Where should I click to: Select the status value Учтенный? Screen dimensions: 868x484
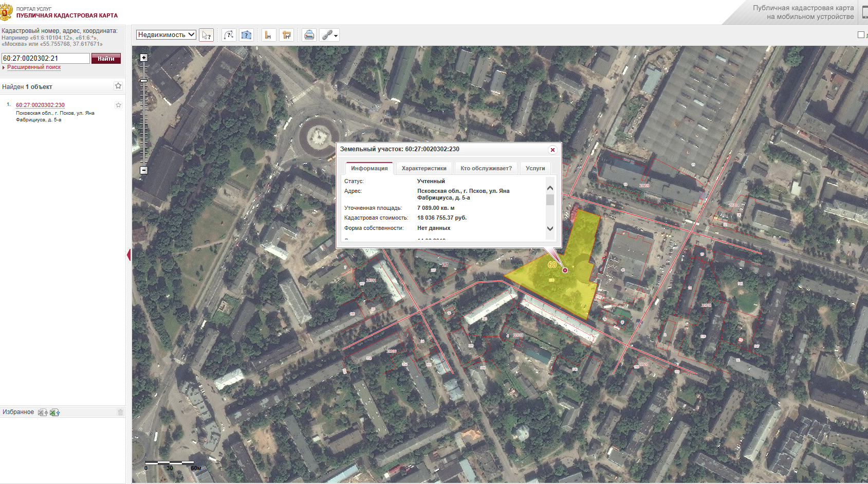431,181
